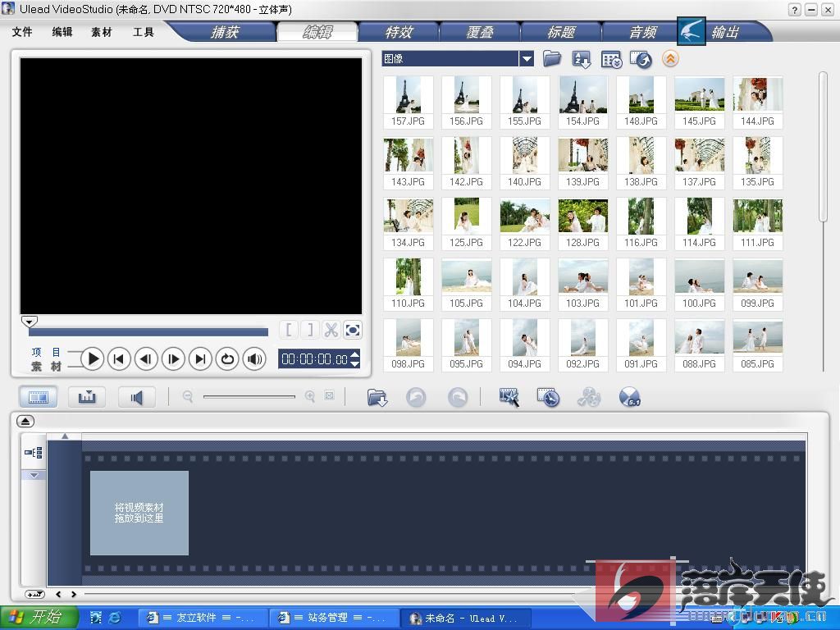Click the timecode field 00:00:00.00
The width and height of the screenshot is (840, 630).
point(314,359)
